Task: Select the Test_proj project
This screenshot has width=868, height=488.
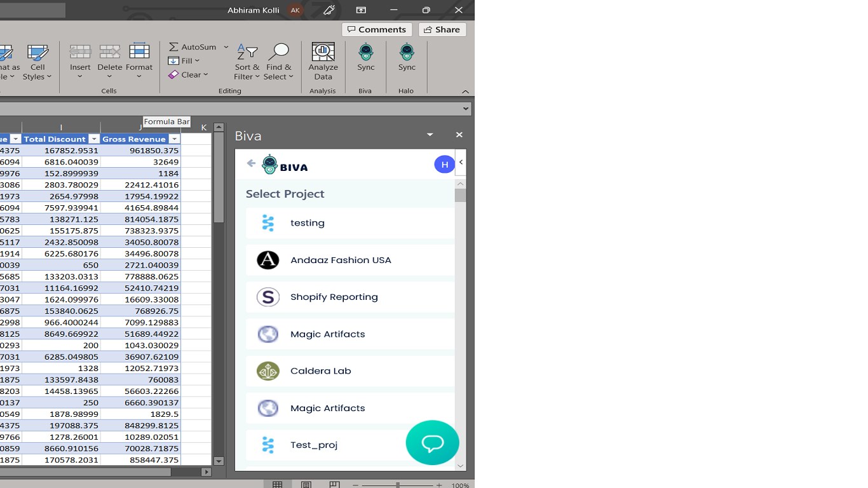Action: pyautogui.click(x=350, y=445)
